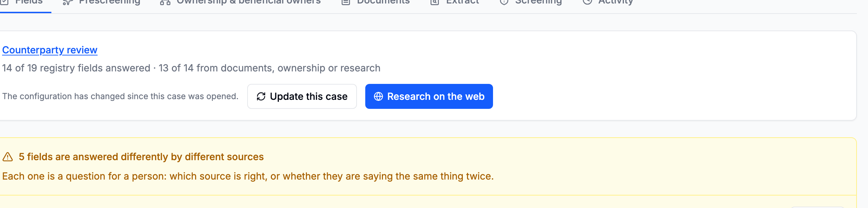The width and height of the screenshot is (868, 208).
Task: View the Activity tab
Action: pos(608,3)
